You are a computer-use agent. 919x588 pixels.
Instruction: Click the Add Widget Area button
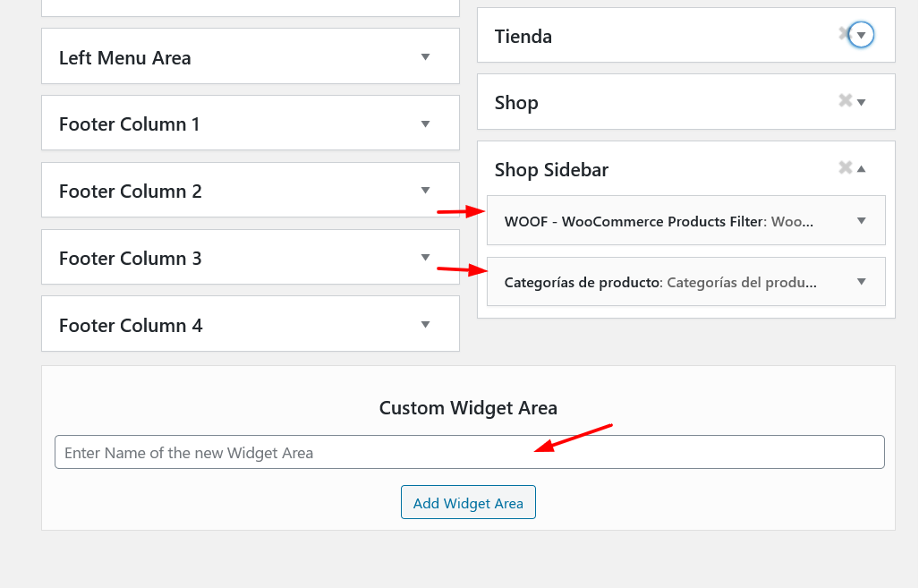pos(468,502)
